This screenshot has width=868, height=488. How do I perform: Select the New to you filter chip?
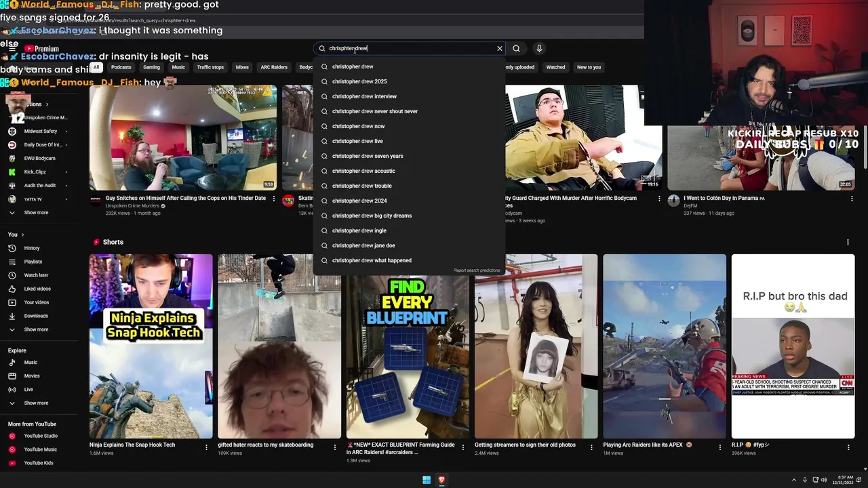(589, 67)
